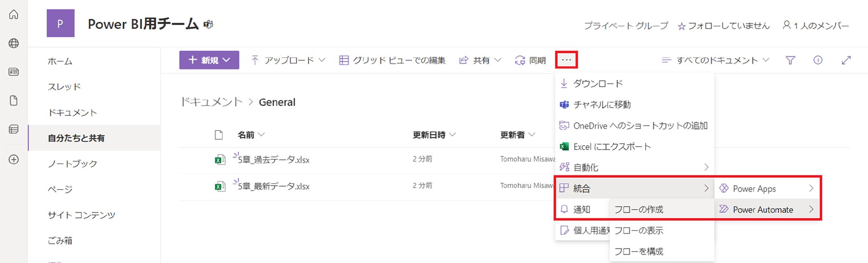Viewport: 868px width, 263px height.
Task: Go to スレッド in site navigation
Action: point(64,86)
